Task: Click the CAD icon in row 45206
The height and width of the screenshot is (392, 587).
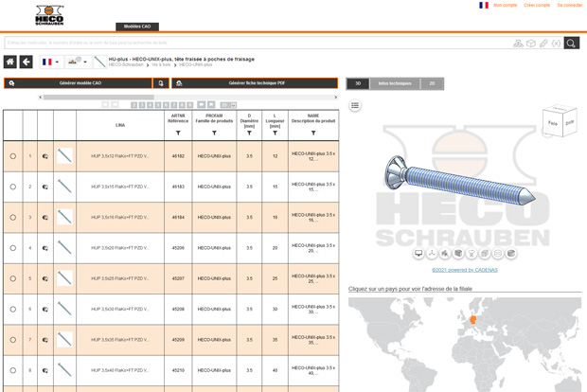Action: (45, 248)
